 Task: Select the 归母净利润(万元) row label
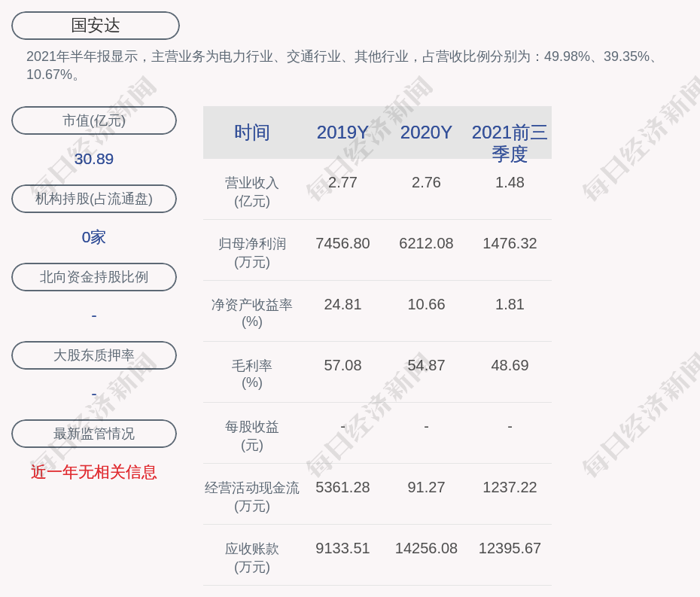click(x=252, y=252)
